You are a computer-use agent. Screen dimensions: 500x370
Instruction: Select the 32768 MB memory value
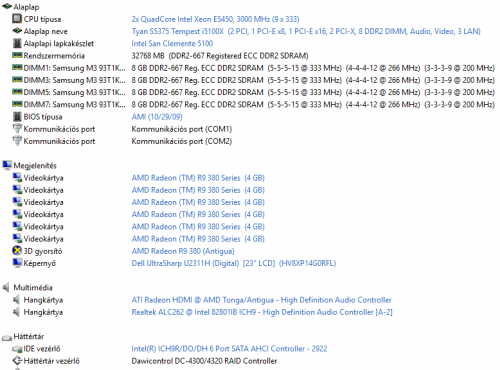pyautogui.click(x=220, y=56)
